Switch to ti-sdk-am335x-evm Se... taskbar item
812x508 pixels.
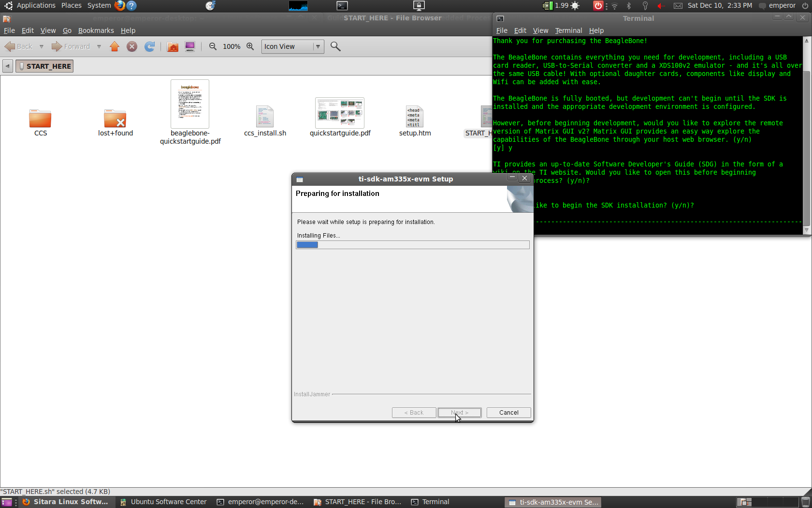point(553,502)
